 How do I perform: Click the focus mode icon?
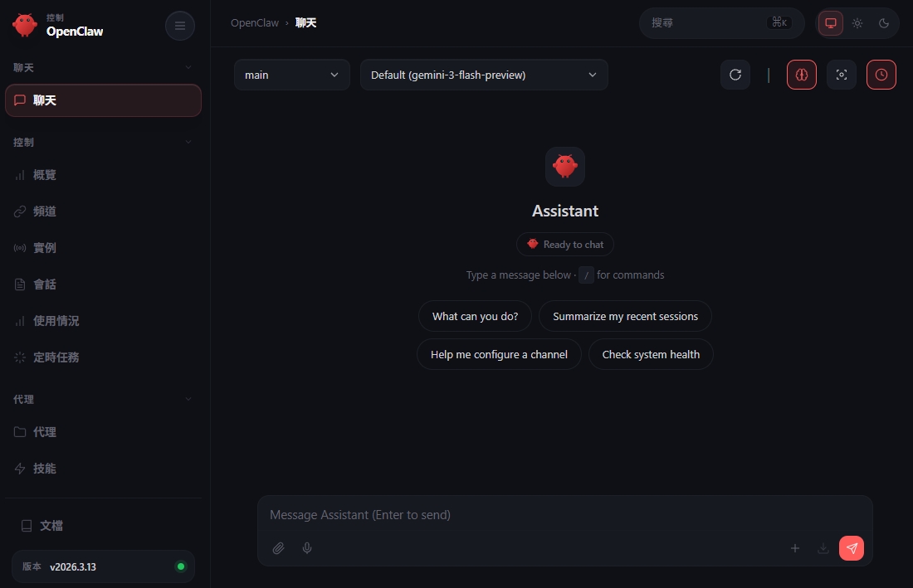pos(841,75)
